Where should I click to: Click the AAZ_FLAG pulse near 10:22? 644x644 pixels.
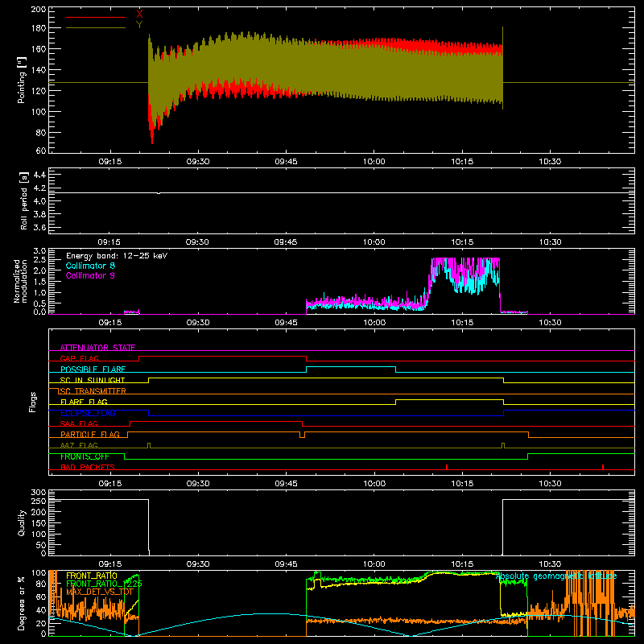[x=502, y=445]
